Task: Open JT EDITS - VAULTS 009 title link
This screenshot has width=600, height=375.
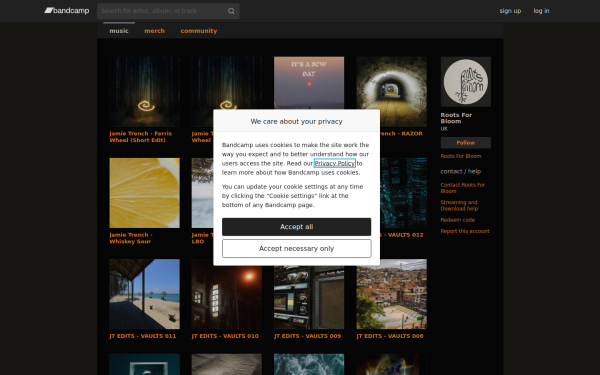Action: pyautogui.click(x=308, y=336)
